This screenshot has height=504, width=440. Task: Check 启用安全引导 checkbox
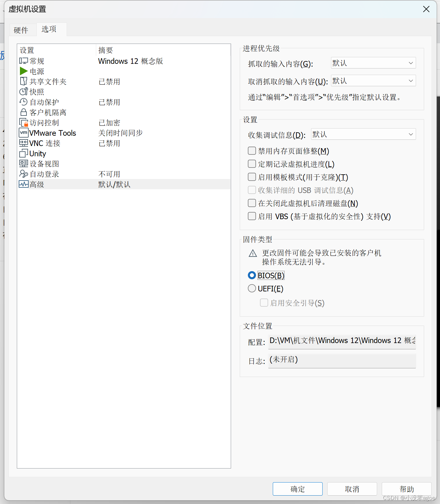point(264,303)
